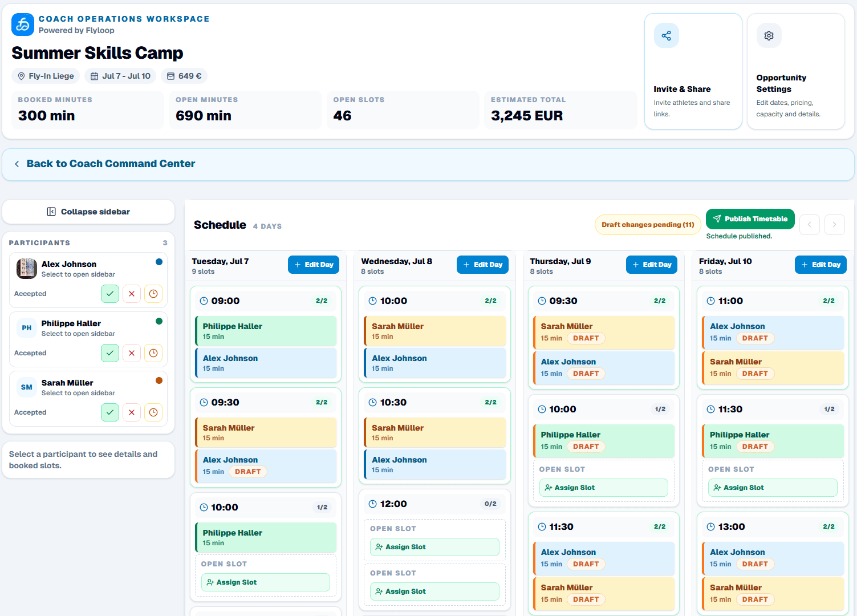Open the Opportunity Settings card

pos(795,71)
